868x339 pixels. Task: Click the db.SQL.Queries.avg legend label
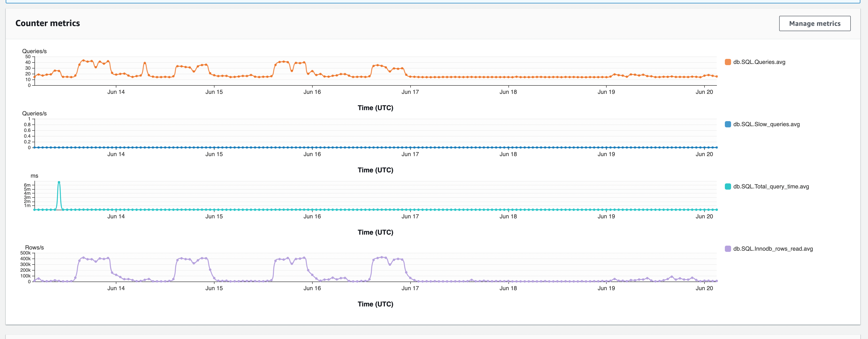click(x=759, y=62)
